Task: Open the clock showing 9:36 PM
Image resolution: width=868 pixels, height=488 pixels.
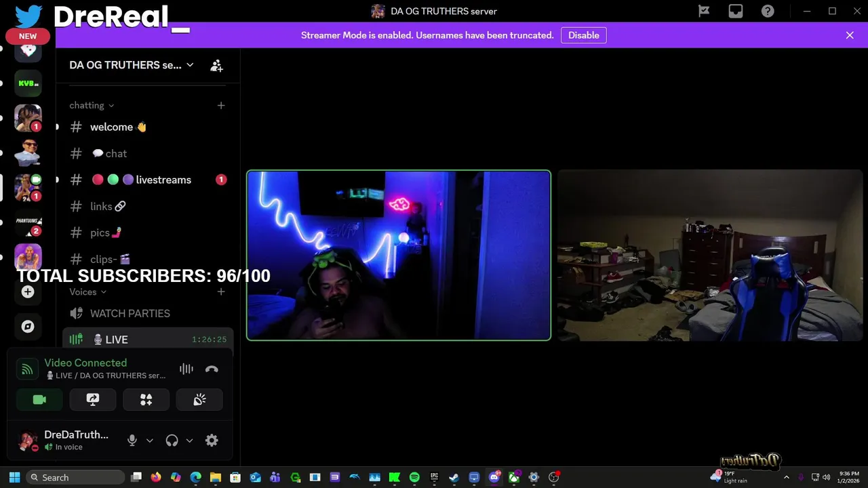Action: click(x=849, y=477)
